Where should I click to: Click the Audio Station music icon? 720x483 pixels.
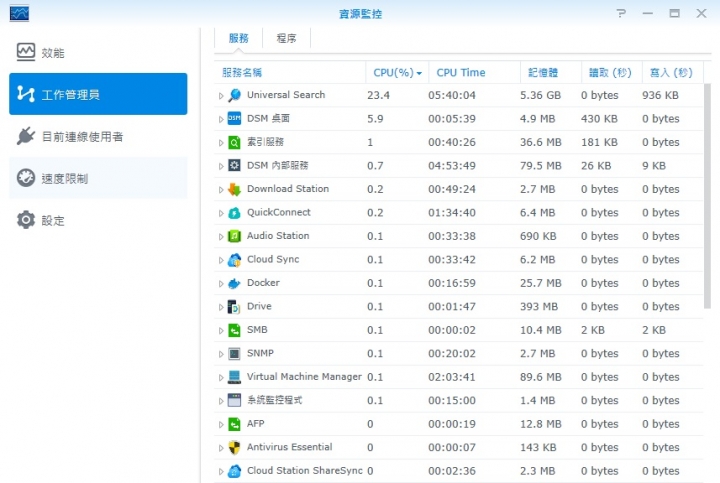click(x=234, y=236)
